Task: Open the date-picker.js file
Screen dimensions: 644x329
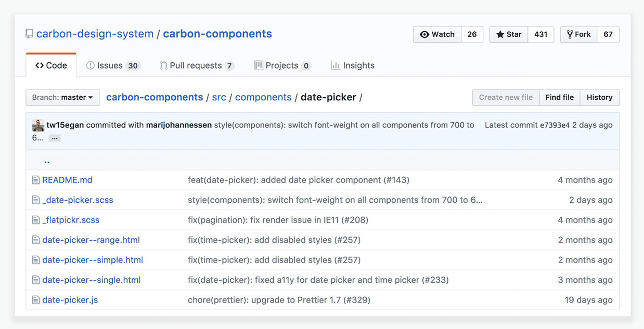Action: tap(70, 300)
